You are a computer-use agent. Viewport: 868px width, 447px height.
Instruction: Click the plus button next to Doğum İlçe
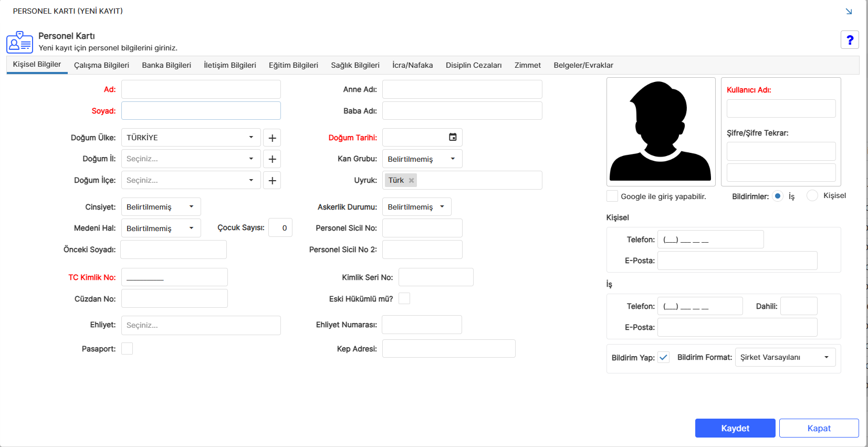click(272, 180)
